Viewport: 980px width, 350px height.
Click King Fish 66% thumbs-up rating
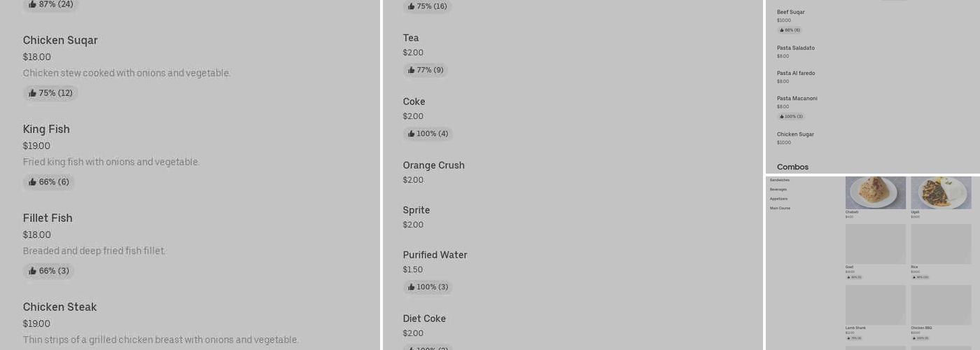point(49,182)
